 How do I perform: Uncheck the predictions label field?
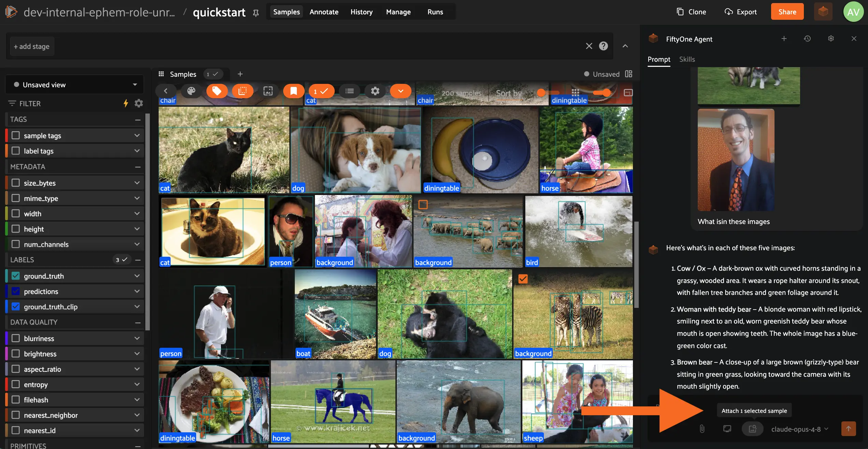(x=16, y=291)
